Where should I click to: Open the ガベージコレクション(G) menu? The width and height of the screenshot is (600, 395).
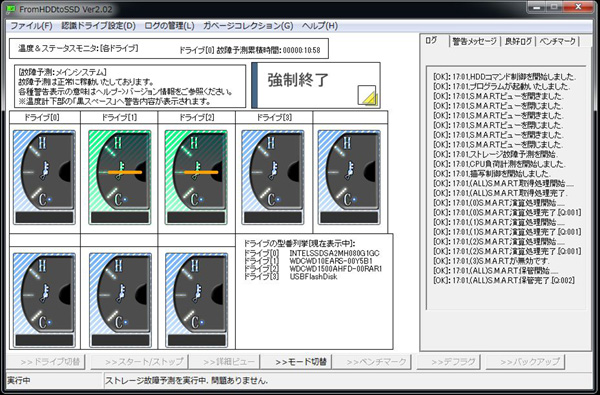[248, 26]
